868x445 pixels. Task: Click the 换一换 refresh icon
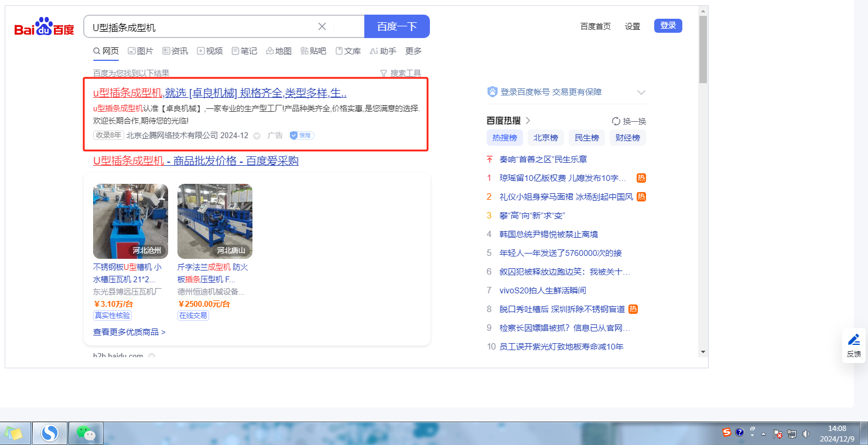616,121
